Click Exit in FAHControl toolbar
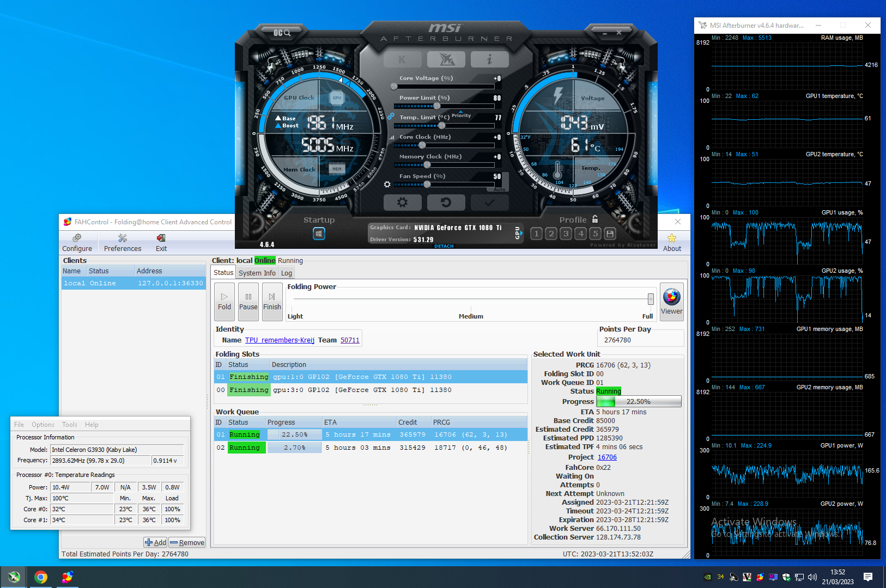 tap(161, 243)
